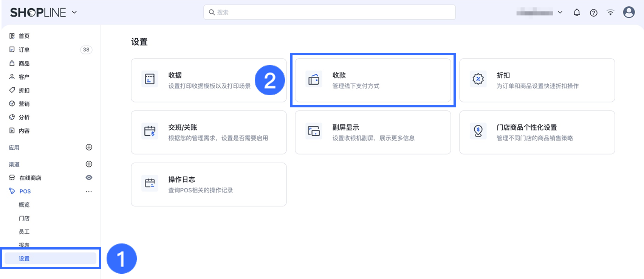Click the 查询POS相关的操作记录 description text
The width and height of the screenshot is (644, 279).
pyautogui.click(x=201, y=190)
